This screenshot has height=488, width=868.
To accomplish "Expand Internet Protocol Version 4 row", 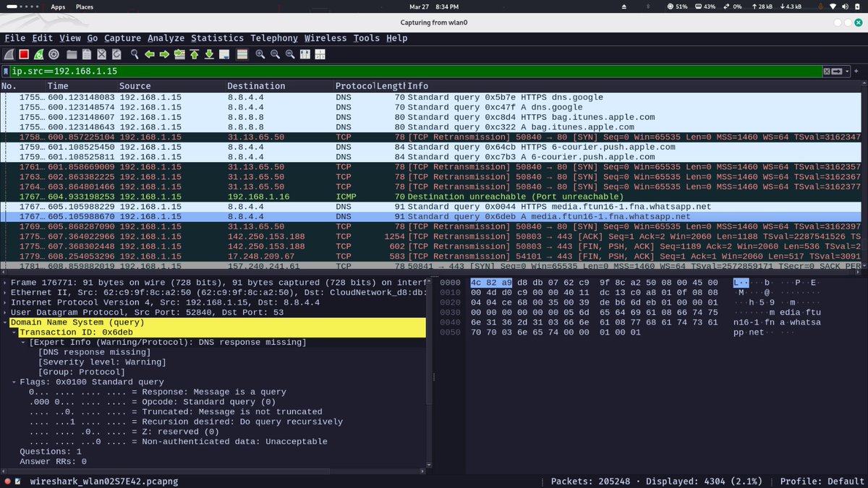I will point(6,301).
